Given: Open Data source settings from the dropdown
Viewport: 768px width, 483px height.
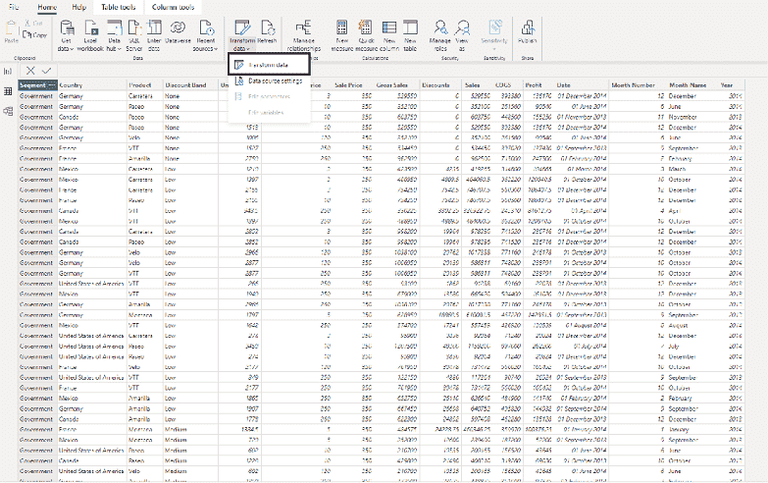Looking at the screenshot, I should (x=275, y=80).
